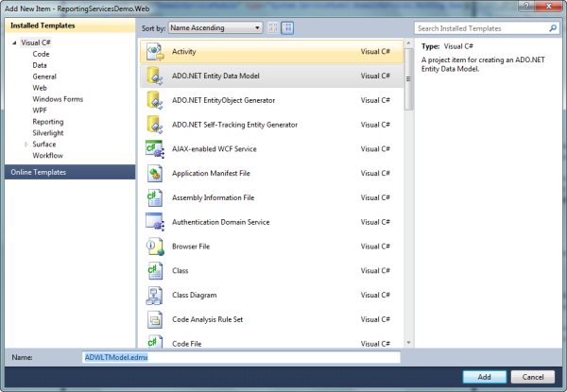Viewport: 567px width, 392px height.
Task: Expand the Surface tree node
Action: (x=26, y=145)
